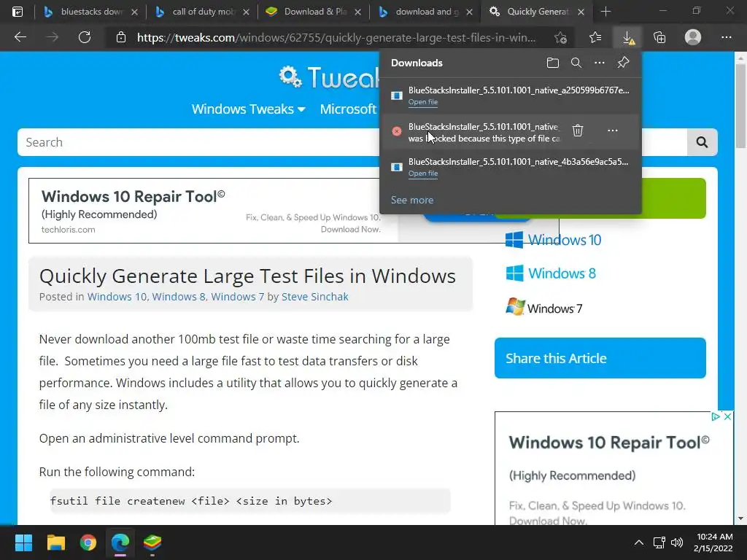Click the article title Quickly Generate Large Test Files
Image resolution: width=747 pixels, height=560 pixels.
247,276
